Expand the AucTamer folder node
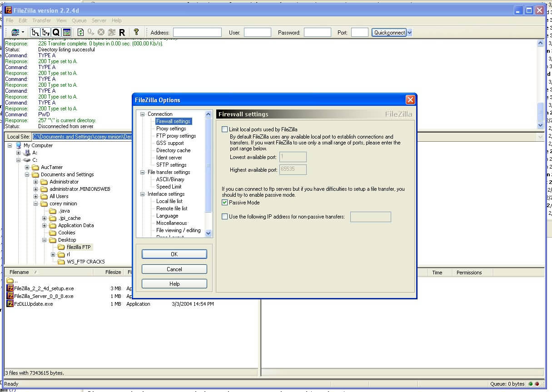This screenshot has height=392, width=552. tap(27, 167)
